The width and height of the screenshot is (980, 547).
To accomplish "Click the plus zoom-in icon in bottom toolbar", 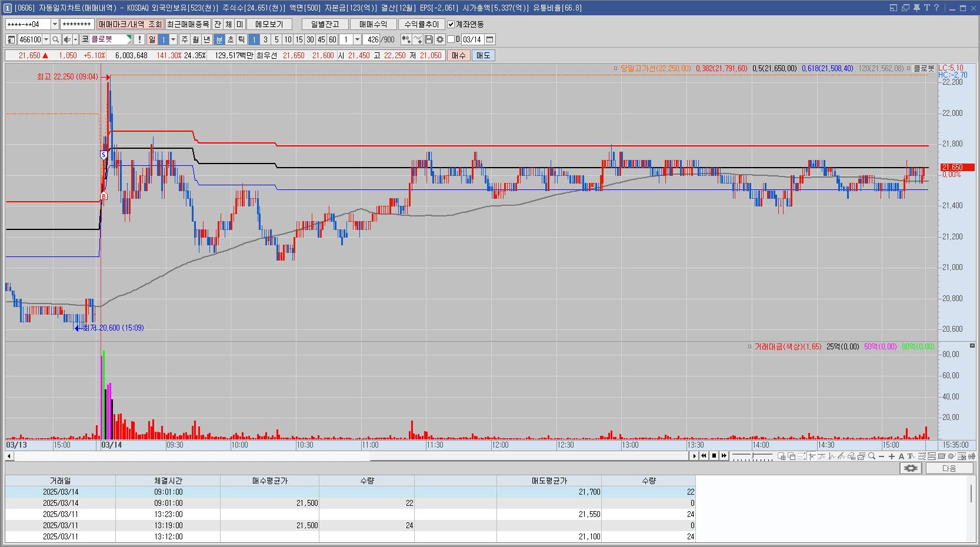I will click(892, 456).
